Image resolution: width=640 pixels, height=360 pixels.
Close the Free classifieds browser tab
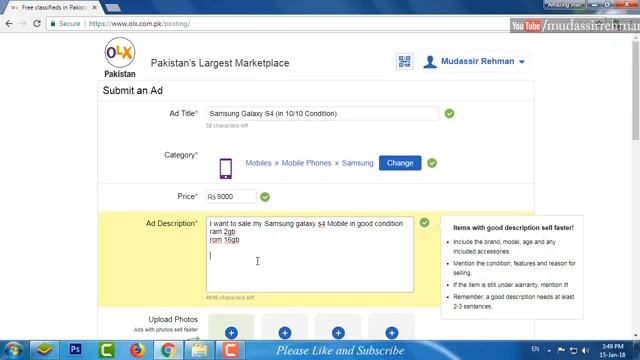coord(94,7)
